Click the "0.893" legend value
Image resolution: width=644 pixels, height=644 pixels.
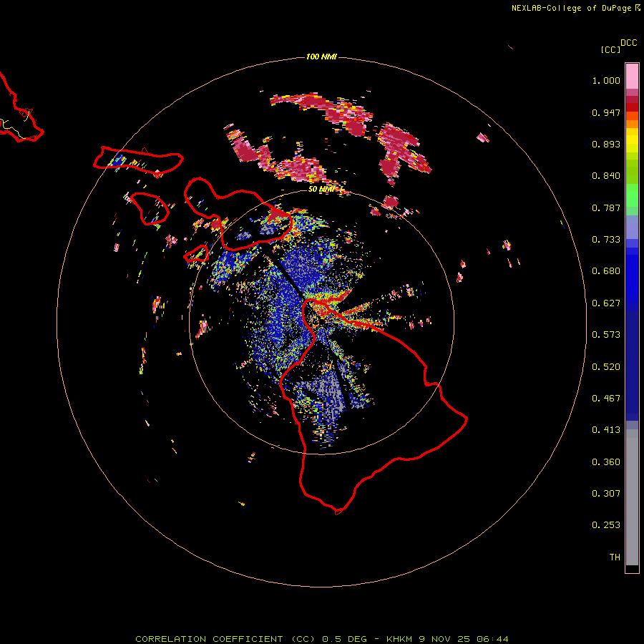tap(606, 144)
